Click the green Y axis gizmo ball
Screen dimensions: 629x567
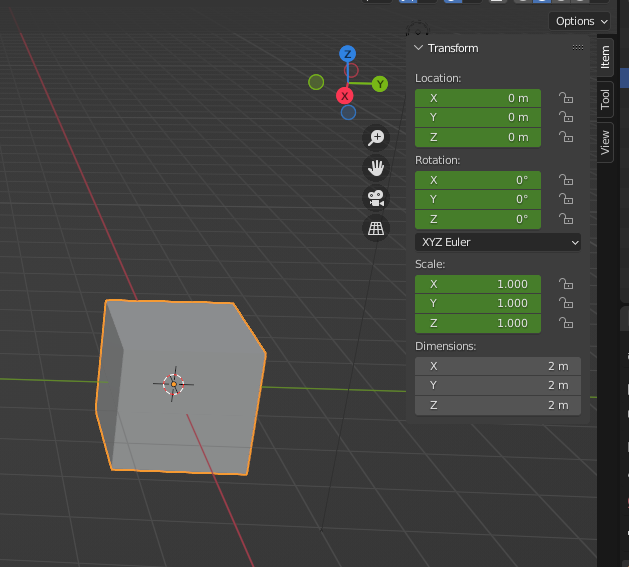point(379,84)
